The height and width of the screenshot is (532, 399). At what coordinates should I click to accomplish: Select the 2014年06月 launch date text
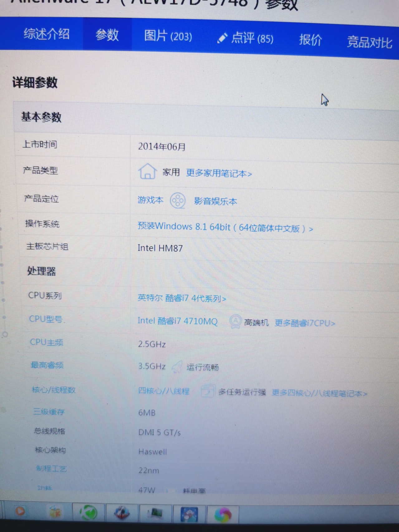click(x=162, y=147)
